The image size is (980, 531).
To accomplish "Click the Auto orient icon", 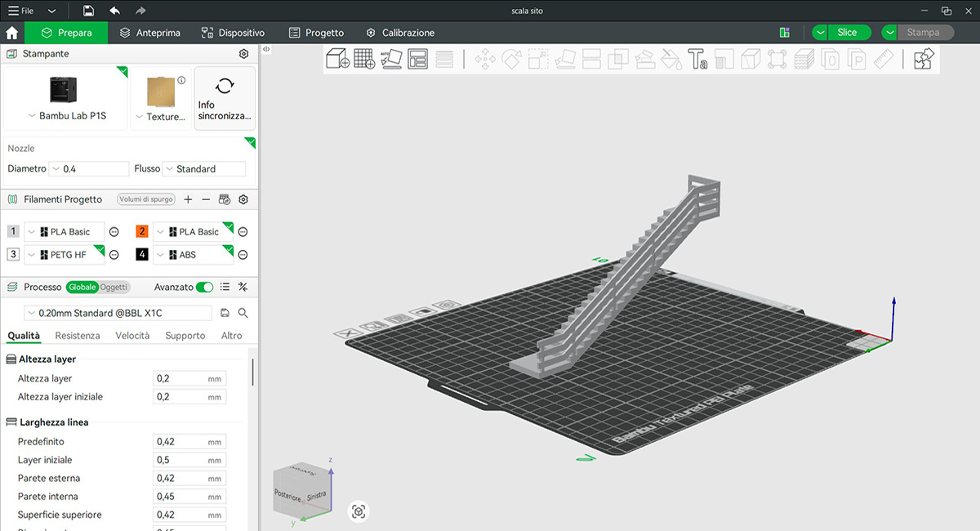I will tap(391, 59).
